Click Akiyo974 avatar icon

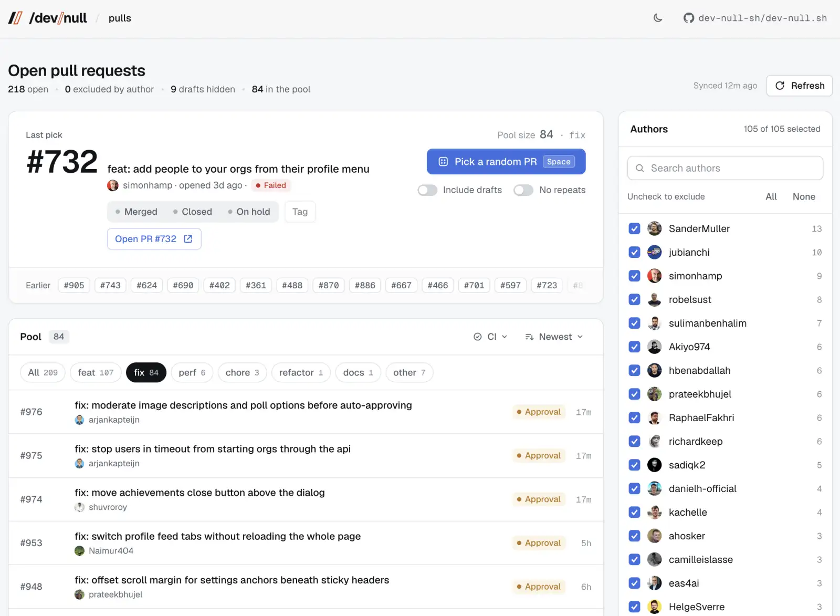[654, 347]
